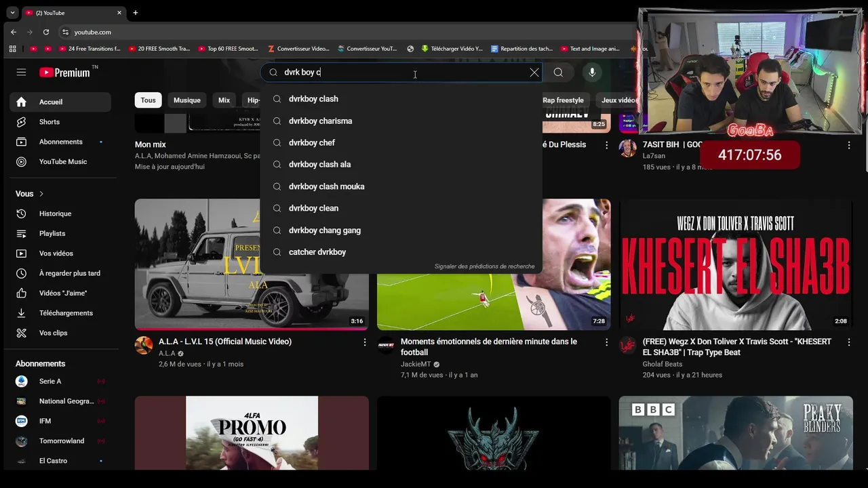Screen dimensions: 868x488
Task: Select the Mix filter chip
Action: [x=224, y=100]
